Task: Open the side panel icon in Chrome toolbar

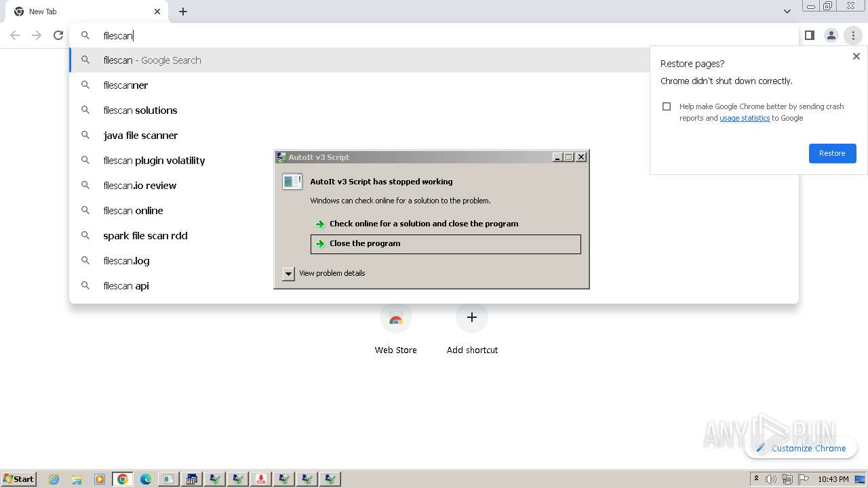Action: click(x=809, y=35)
